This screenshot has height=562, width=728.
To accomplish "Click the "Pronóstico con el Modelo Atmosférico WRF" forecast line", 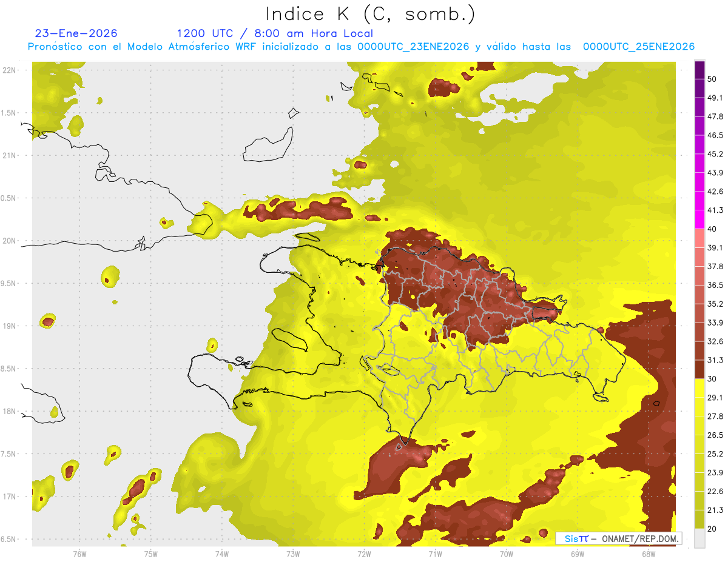I will (361, 47).
